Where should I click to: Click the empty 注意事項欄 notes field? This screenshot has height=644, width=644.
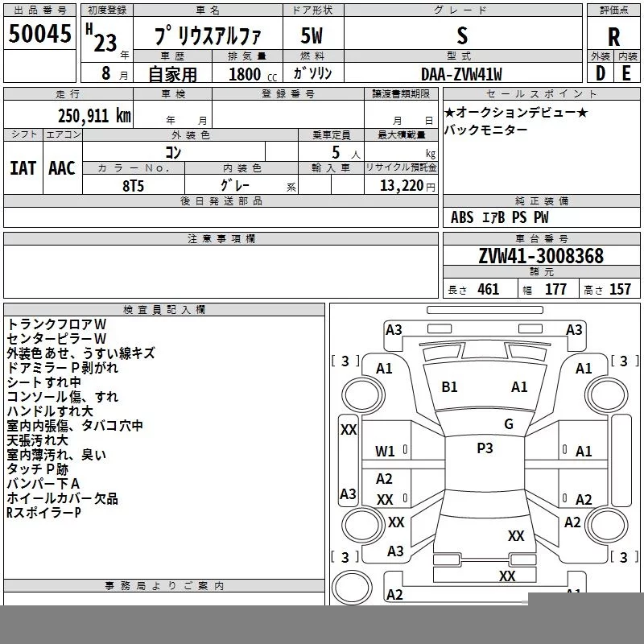(221, 271)
